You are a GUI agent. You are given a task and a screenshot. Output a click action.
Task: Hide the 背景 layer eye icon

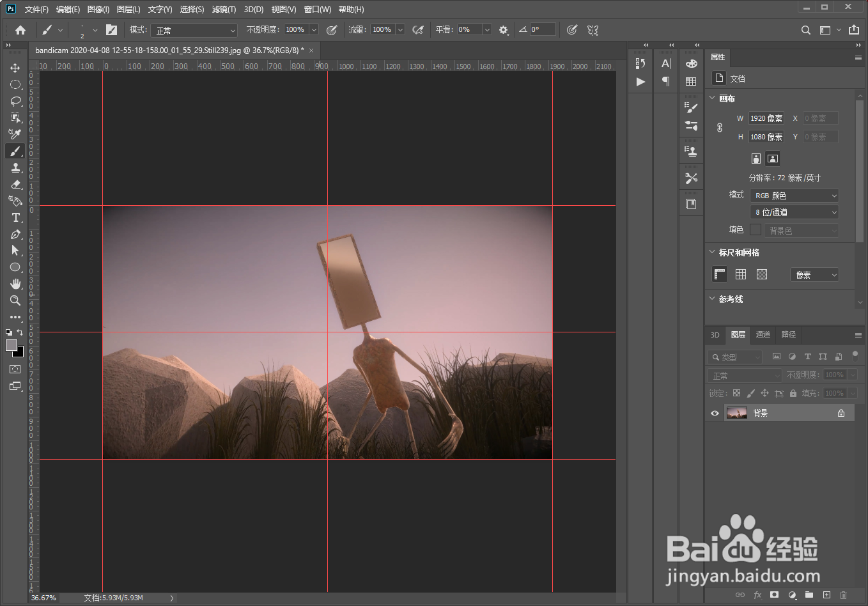coord(715,414)
